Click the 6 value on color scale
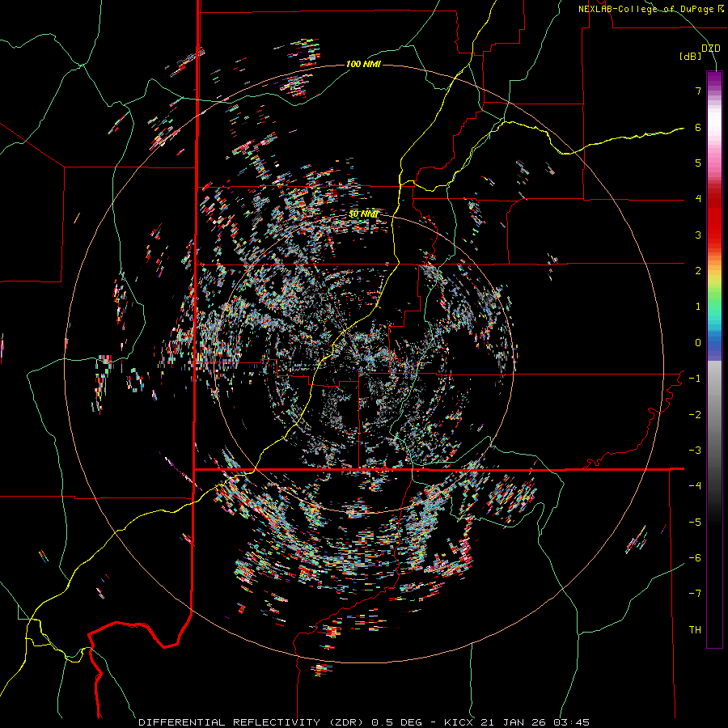This screenshot has height=728, width=728. (698, 127)
